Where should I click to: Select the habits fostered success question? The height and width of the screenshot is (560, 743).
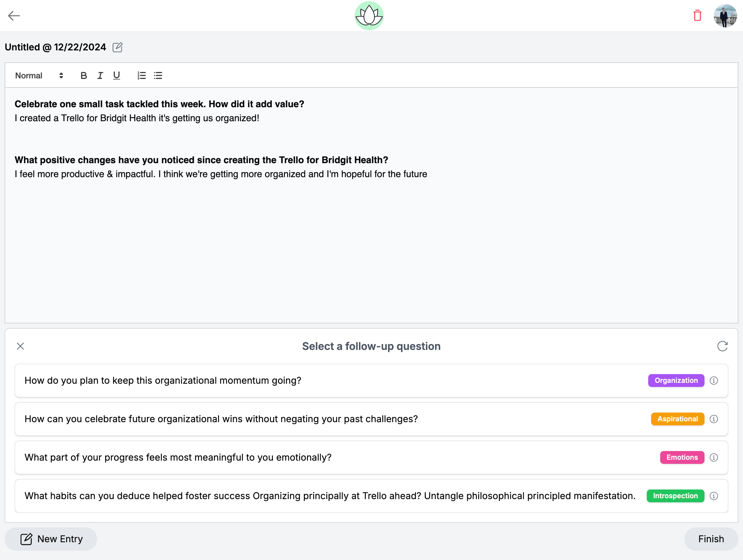(x=371, y=496)
